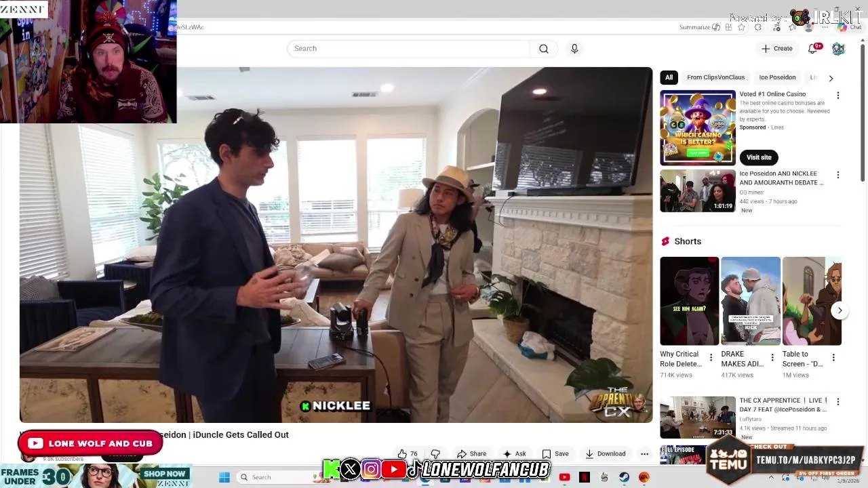Viewport: 868px width, 488px height.
Task: Open EA app in taskbar
Action: (644, 477)
